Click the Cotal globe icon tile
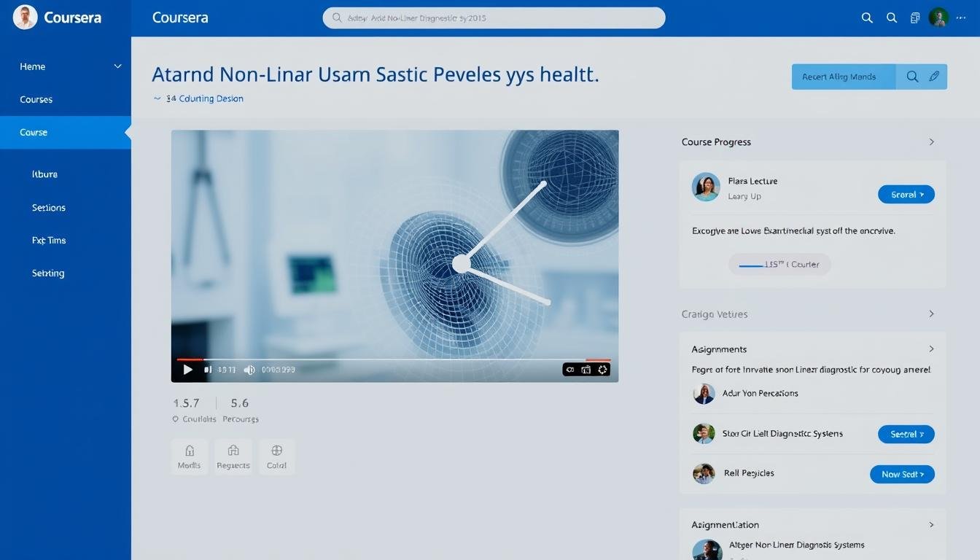 [276, 457]
